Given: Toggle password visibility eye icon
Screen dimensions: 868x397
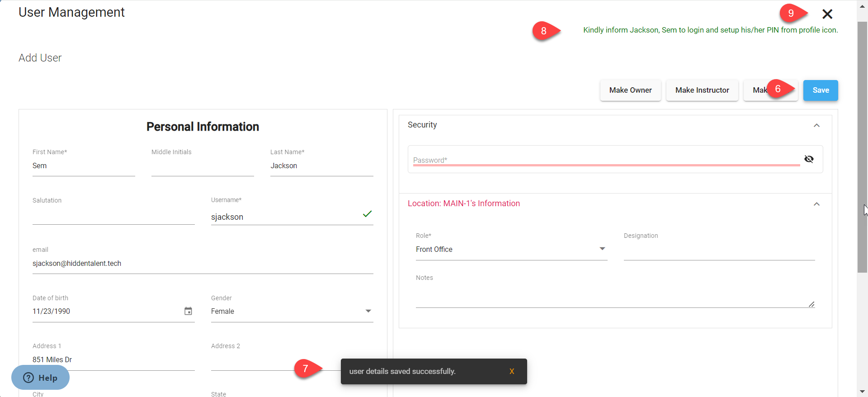Looking at the screenshot, I should [x=809, y=159].
